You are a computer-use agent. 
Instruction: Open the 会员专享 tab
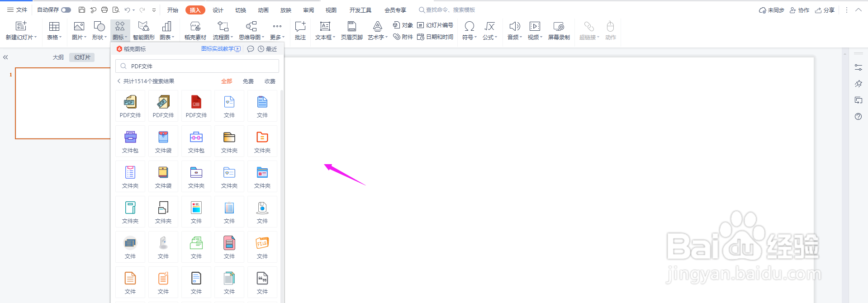[x=395, y=10]
